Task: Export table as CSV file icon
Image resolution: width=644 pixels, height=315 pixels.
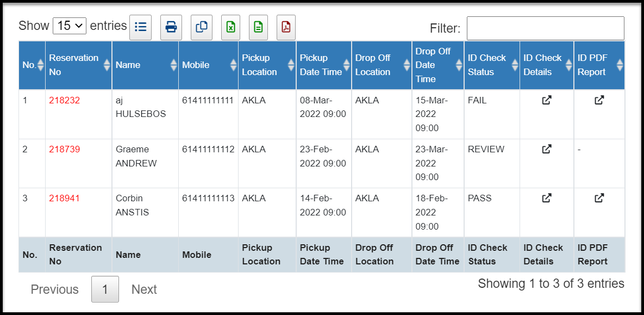Action: click(258, 28)
